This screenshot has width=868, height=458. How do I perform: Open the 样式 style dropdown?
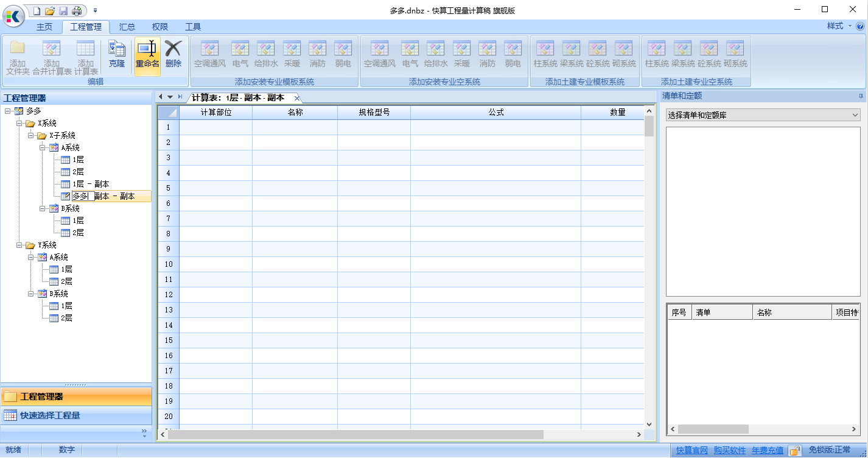point(839,26)
